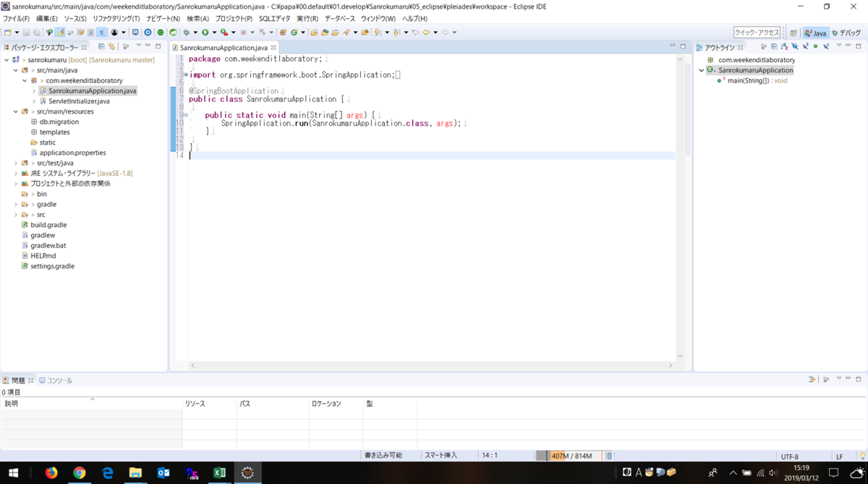868x484 pixels.
Task: Click the クイック・アクセス search field
Action: tap(759, 33)
